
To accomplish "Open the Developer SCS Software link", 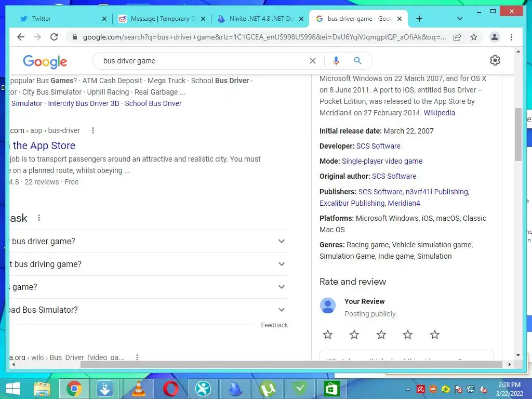I will pos(378,146).
